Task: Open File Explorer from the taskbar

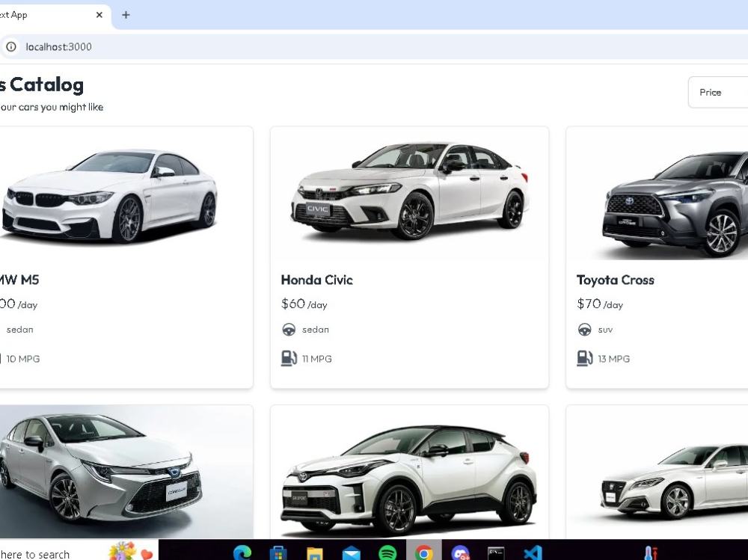Action: 314,553
